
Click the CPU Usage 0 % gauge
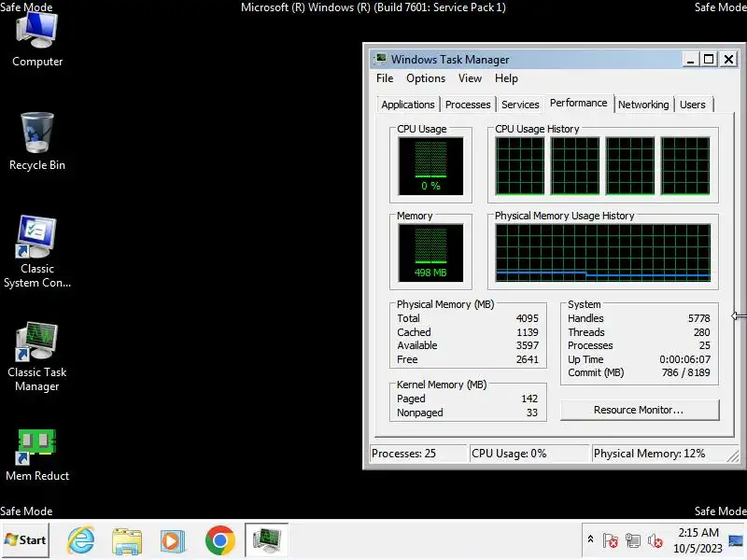[430, 166]
